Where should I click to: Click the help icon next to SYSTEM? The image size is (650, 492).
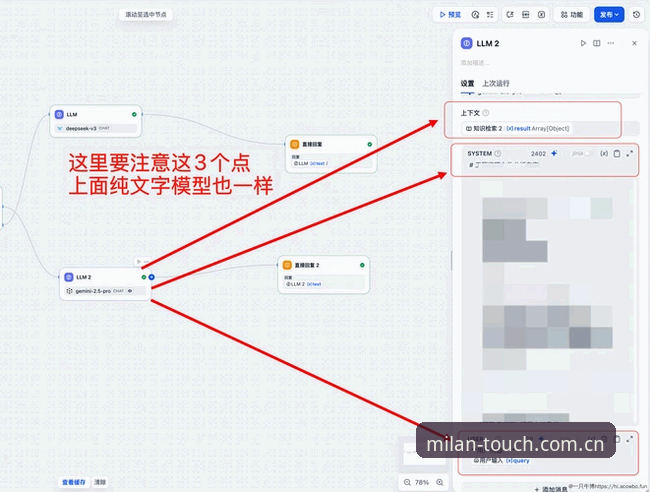(497, 153)
